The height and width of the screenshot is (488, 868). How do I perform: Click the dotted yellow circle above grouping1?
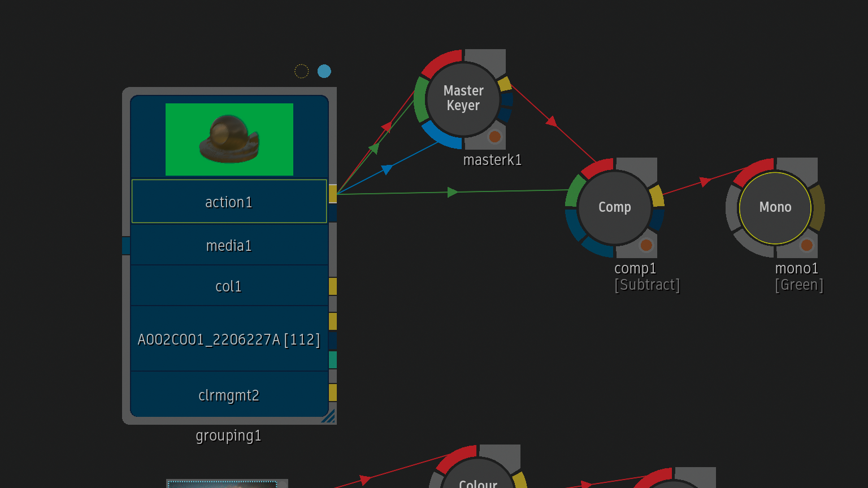302,71
